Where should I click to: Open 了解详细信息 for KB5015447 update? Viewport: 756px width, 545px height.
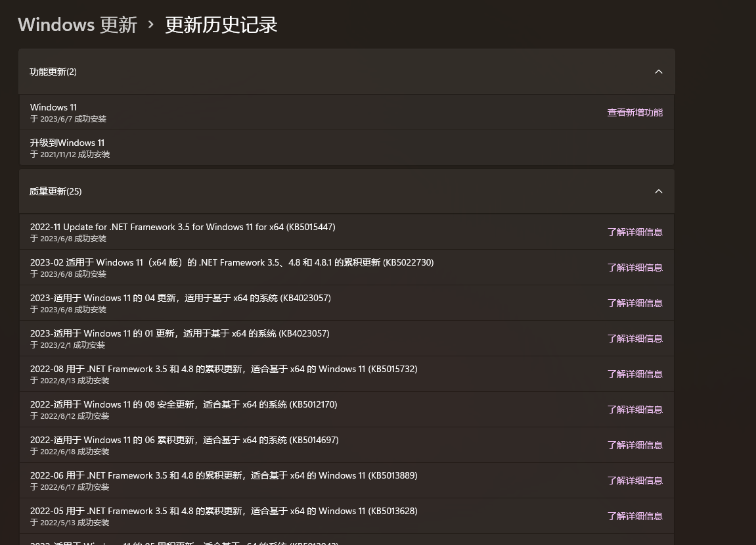click(x=634, y=232)
